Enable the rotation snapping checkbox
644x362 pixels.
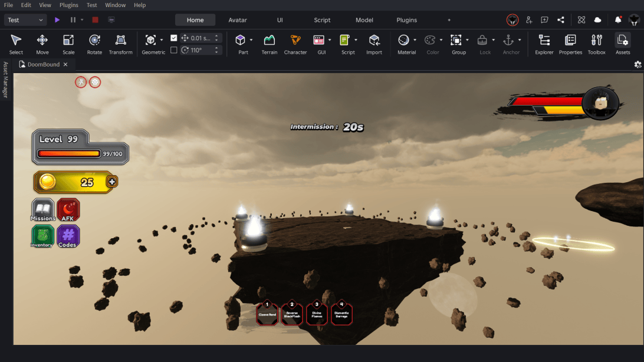(174, 50)
